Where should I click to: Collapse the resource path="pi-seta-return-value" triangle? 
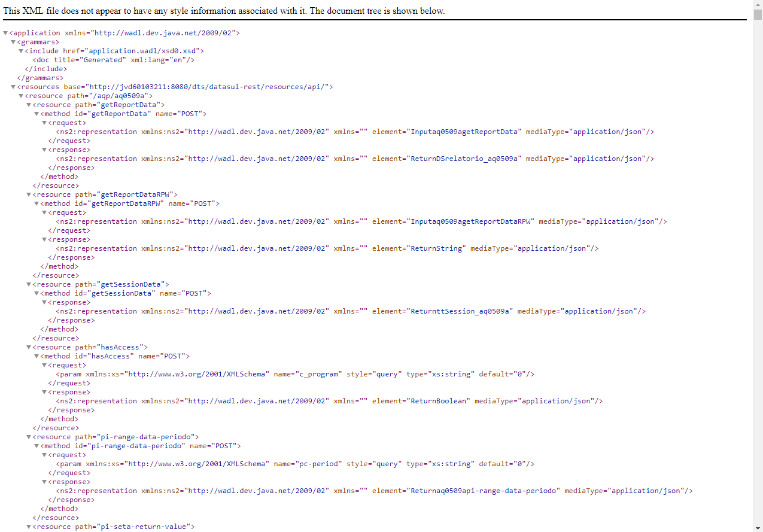(29, 527)
